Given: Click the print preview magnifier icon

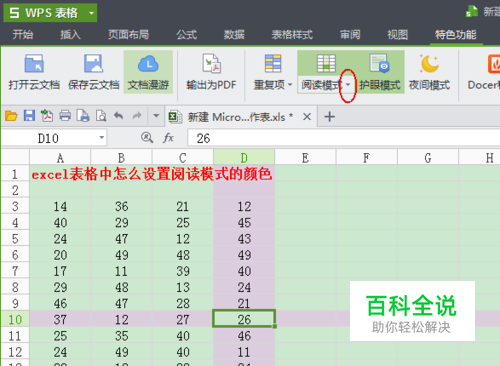Looking at the screenshot, I should click(x=101, y=116).
